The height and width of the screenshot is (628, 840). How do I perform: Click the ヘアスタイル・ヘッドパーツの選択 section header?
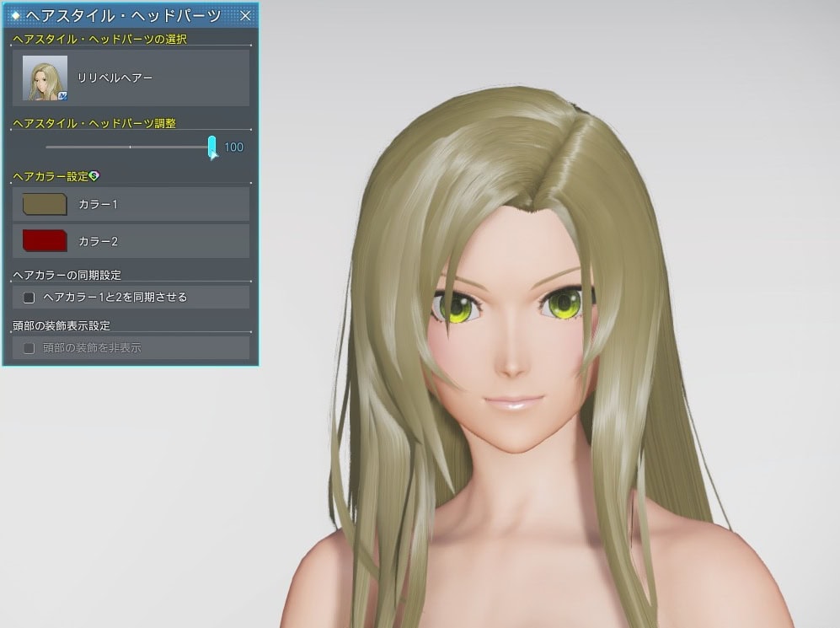coord(99,39)
